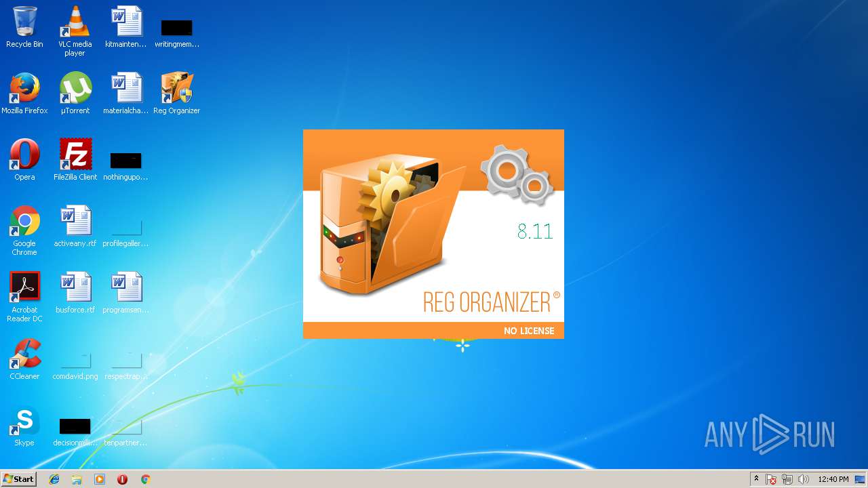Click the 12:40 PM taskbar clock
Viewport: 868px width, 488px height.
(833, 479)
